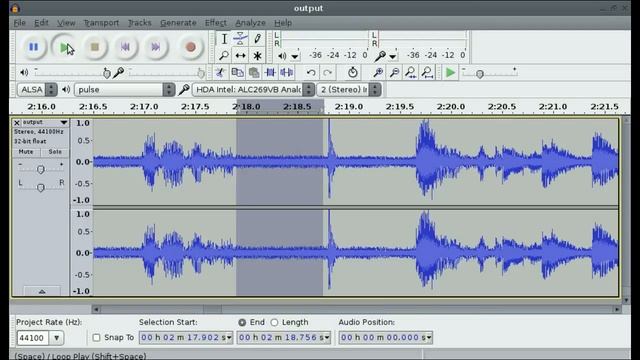Open the Tracks menu
Viewport: 640px width, 360px height.
tap(140, 23)
